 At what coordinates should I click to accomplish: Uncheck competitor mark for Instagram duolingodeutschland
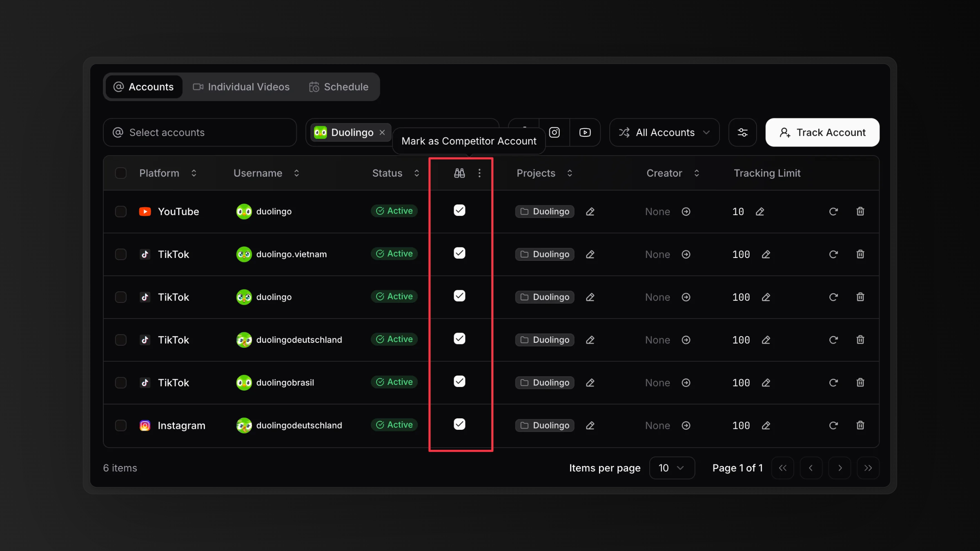pyautogui.click(x=459, y=424)
